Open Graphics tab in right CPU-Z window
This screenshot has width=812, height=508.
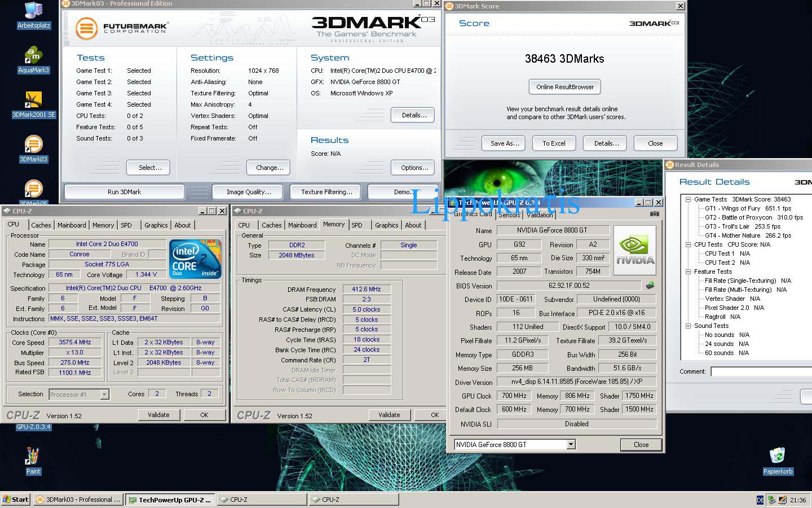387,225
